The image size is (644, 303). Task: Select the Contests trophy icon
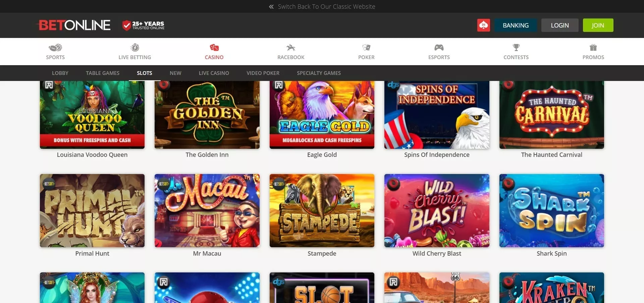point(516,48)
